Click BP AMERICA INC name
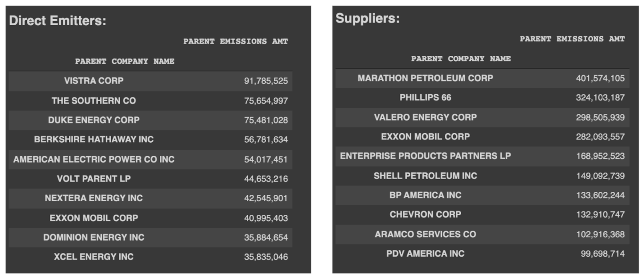The image size is (644, 278). (x=426, y=195)
